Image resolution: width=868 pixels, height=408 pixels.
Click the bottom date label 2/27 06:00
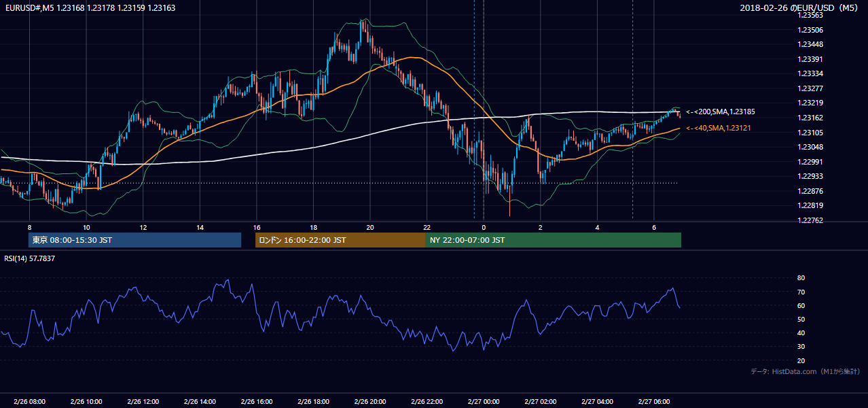point(653,402)
